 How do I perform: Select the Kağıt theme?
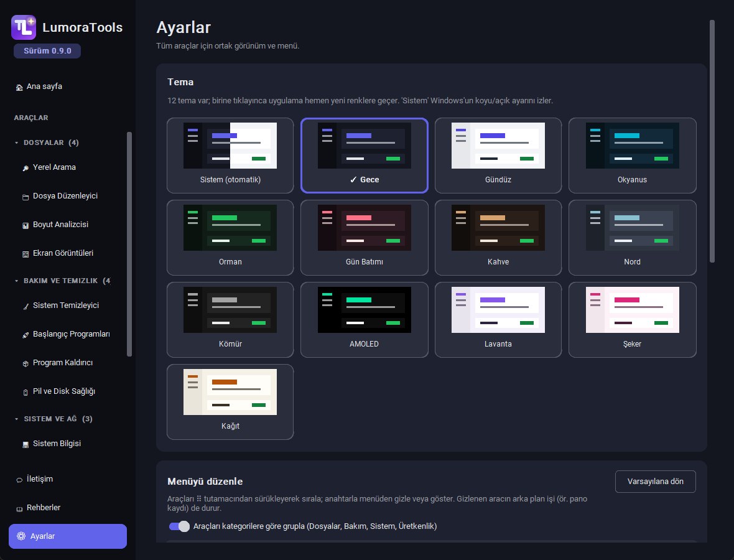[x=230, y=402]
